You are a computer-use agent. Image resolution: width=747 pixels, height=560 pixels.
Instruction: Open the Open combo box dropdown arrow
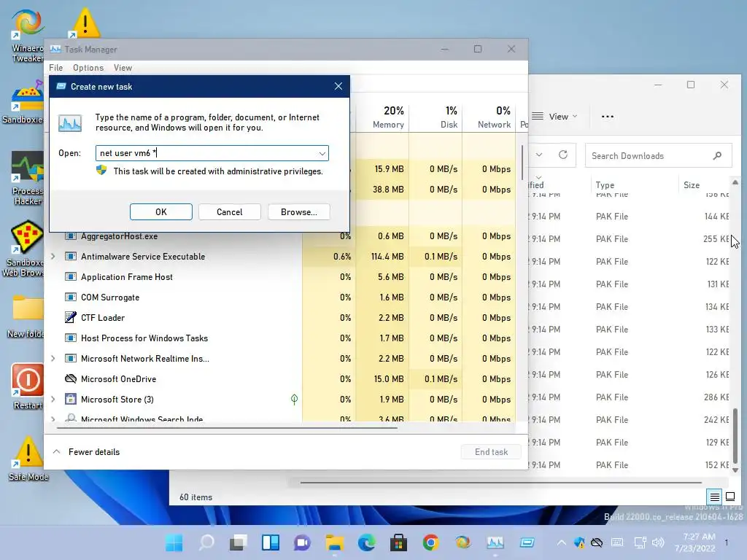322,153
